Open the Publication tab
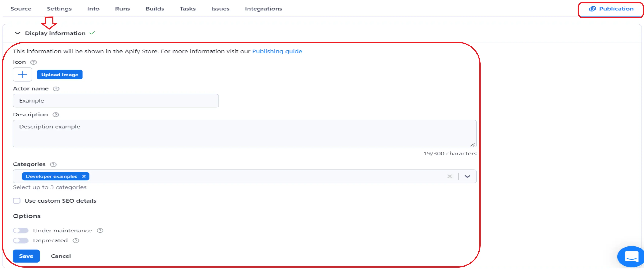Viewport: 644px width, 270px height. [x=611, y=9]
